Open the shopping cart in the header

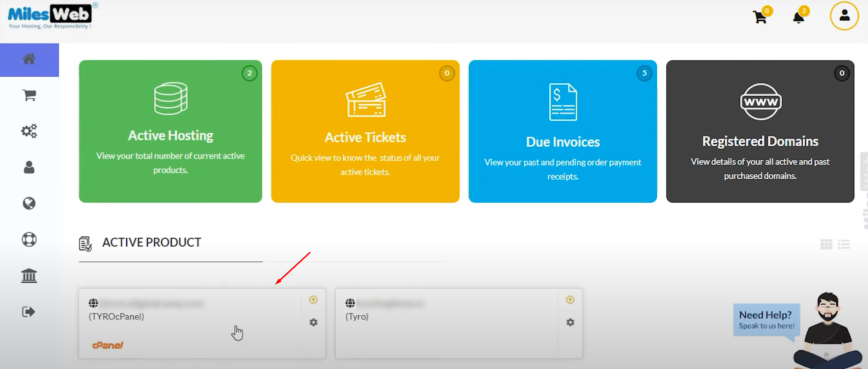tap(760, 17)
